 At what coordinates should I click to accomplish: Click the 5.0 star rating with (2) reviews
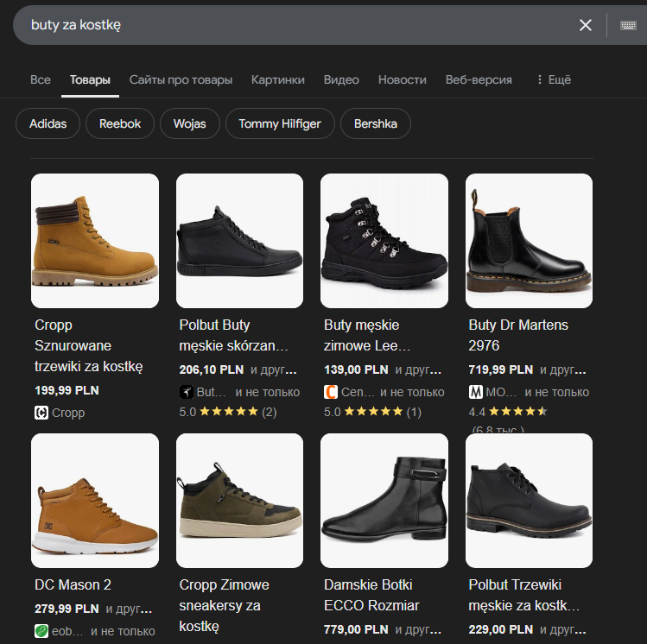click(x=228, y=412)
